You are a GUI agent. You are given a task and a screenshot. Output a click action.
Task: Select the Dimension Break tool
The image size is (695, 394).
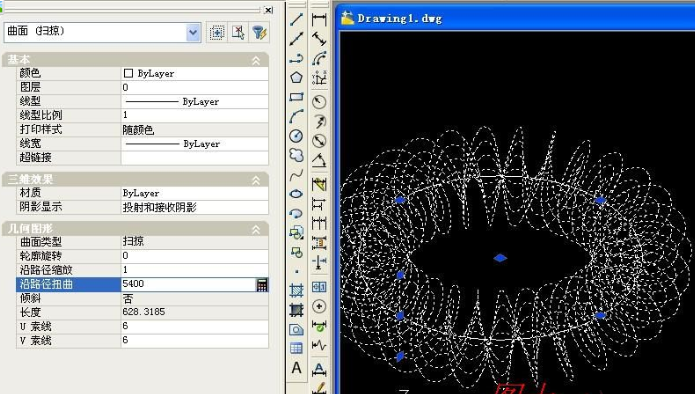[x=319, y=262]
